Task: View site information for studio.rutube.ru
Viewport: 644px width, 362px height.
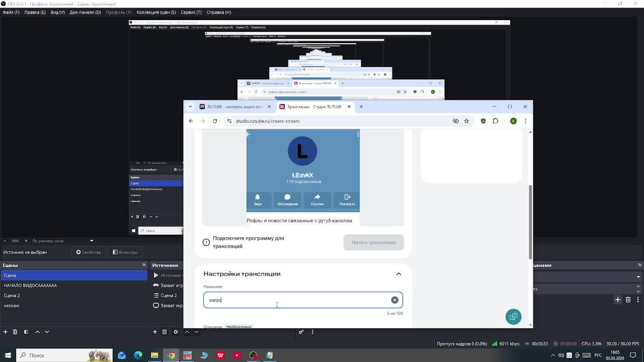Action: (x=229, y=121)
